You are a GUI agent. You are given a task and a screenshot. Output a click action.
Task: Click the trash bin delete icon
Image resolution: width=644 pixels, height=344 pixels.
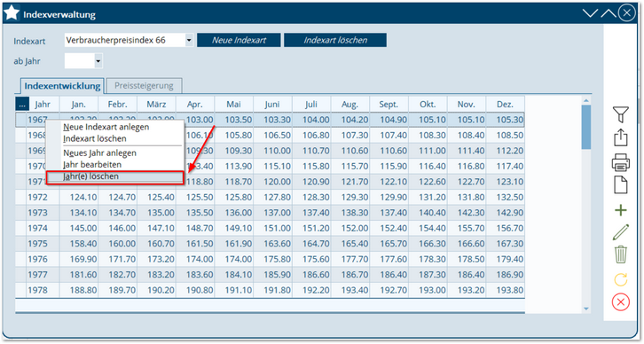click(621, 255)
